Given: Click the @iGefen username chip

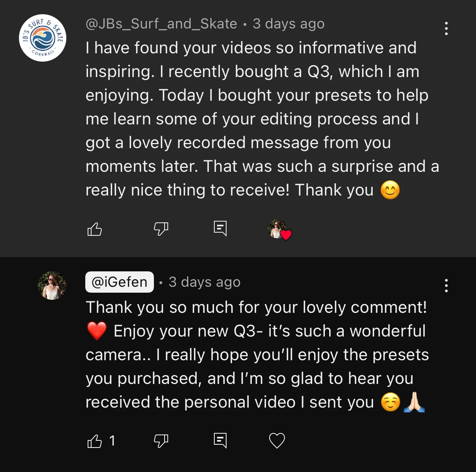Looking at the screenshot, I should coord(119,282).
